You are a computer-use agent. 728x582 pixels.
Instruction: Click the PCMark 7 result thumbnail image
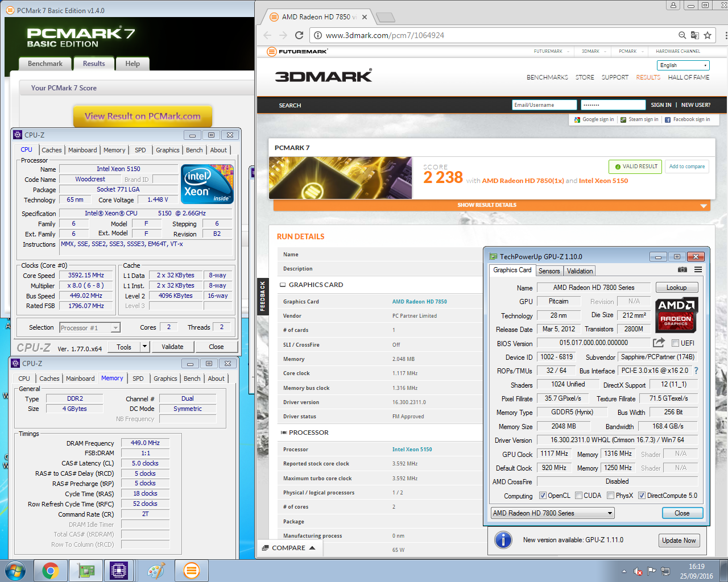coord(340,178)
